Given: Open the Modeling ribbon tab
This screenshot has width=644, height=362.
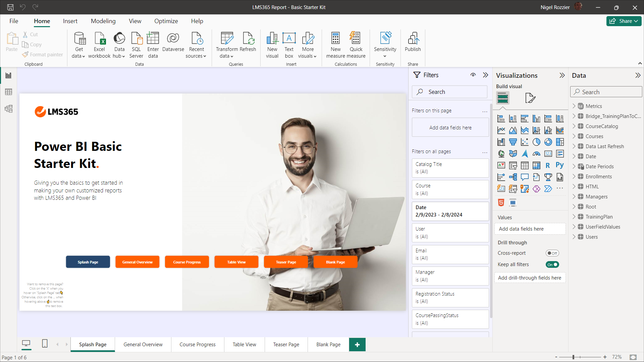Looking at the screenshot, I should click(103, 21).
